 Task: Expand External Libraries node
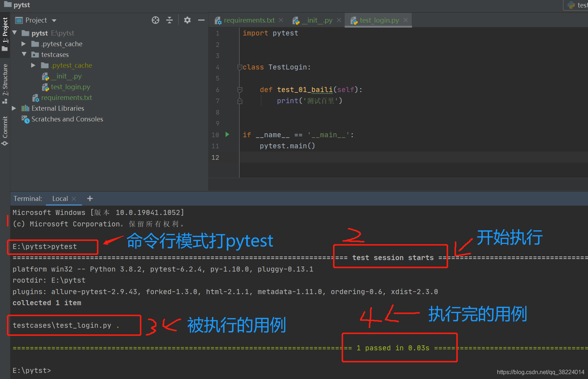pyautogui.click(x=14, y=108)
